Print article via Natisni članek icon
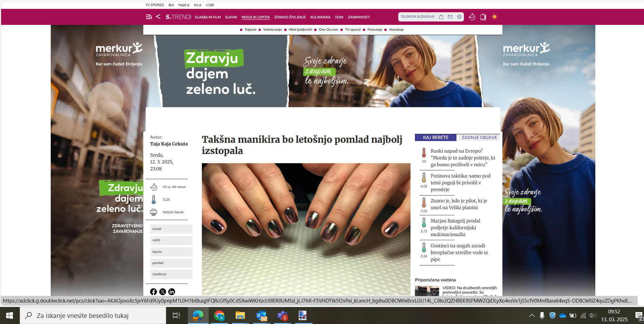644x324 pixels. click(x=154, y=212)
